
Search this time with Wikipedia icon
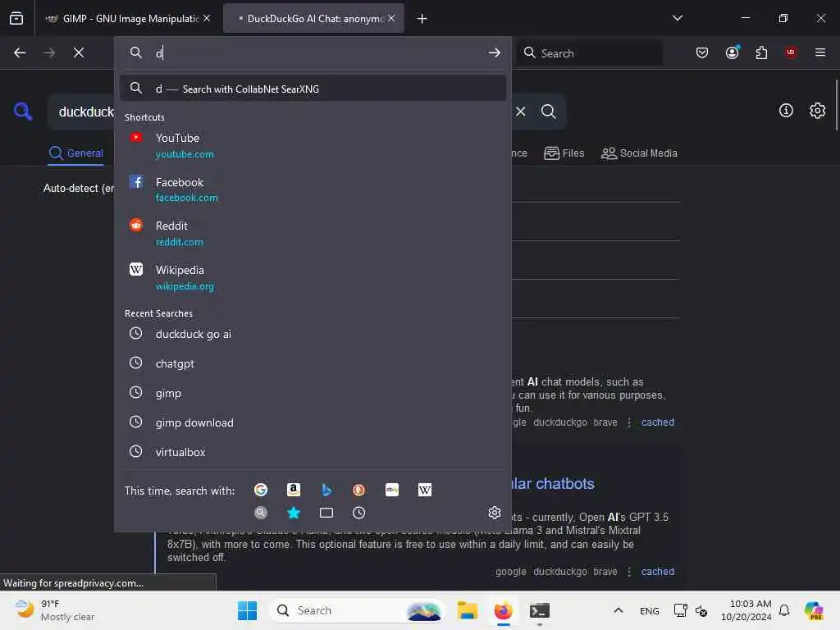click(x=424, y=490)
